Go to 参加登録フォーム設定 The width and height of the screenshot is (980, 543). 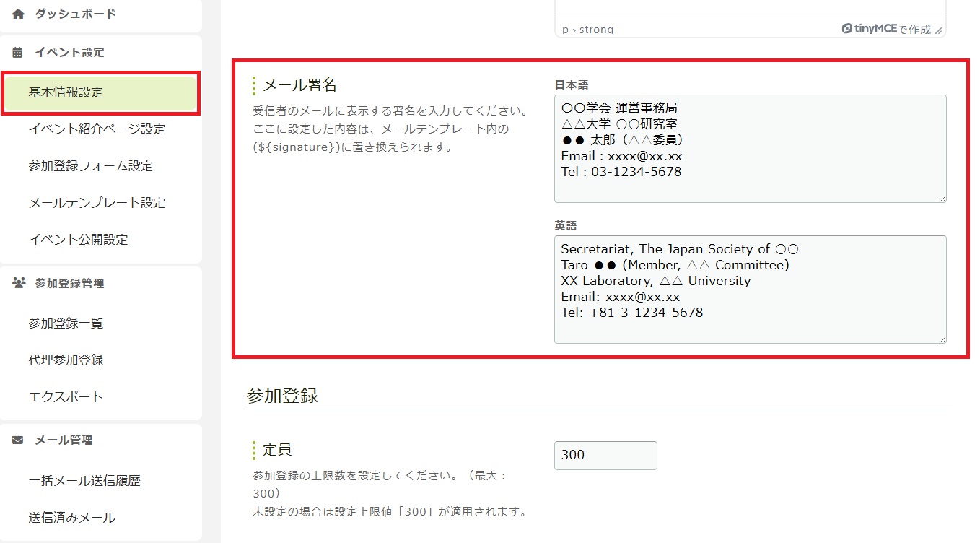90,166
